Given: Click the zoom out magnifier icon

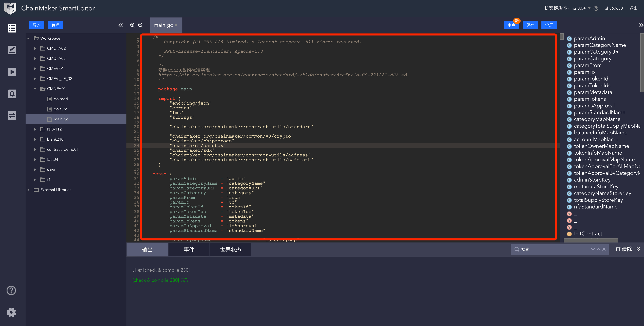Looking at the screenshot, I should (x=141, y=25).
